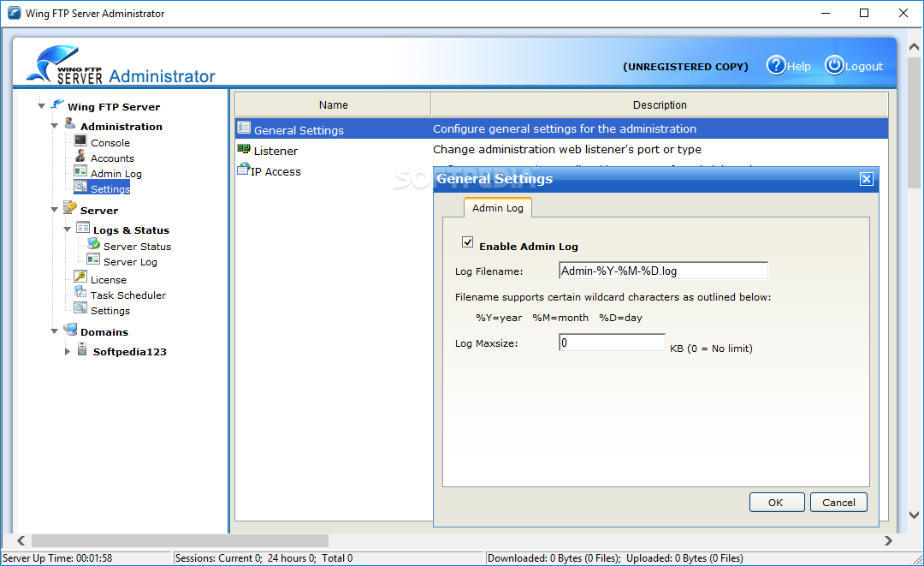924x566 pixels.
Task: Toggle the Enable Admin Log checkbox
Action: pyautogui.click(x=468, y=242)
